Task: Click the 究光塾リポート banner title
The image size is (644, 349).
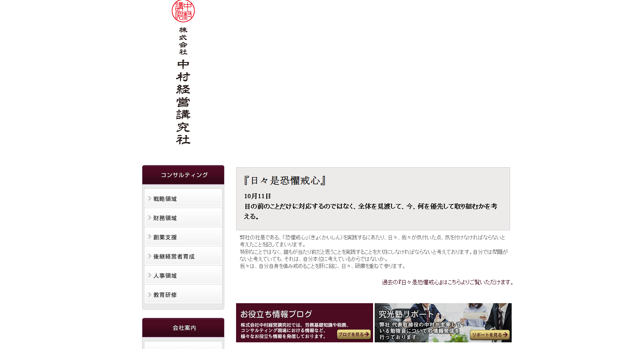Action: 406,314
